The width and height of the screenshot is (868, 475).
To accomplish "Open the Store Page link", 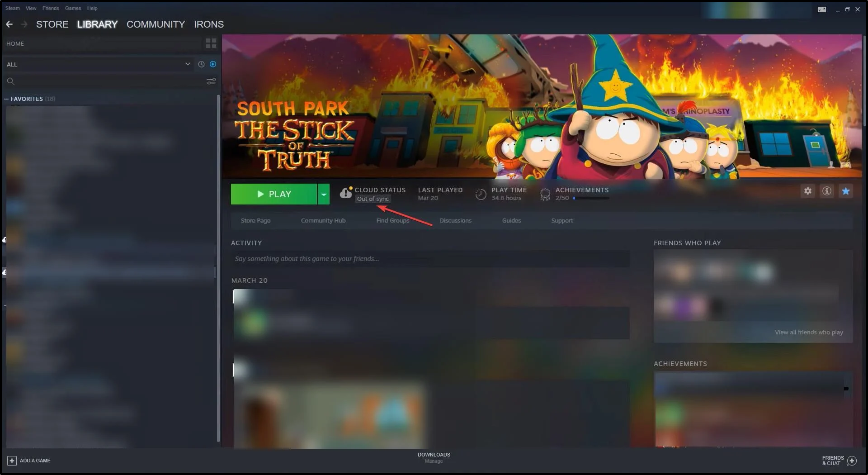I will click(255, 220).
